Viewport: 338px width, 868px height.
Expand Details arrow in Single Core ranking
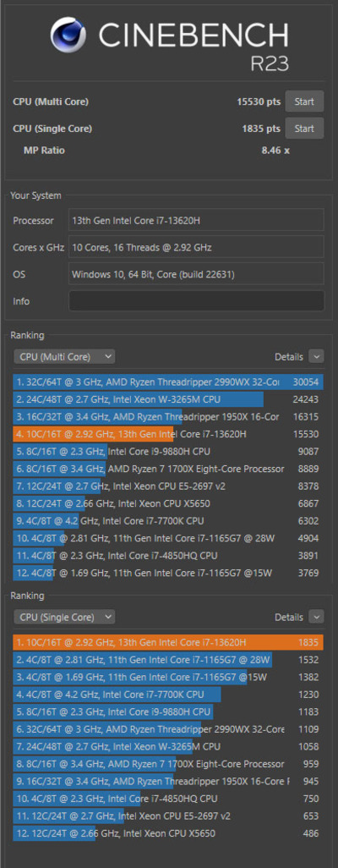[x=316, y=617]
